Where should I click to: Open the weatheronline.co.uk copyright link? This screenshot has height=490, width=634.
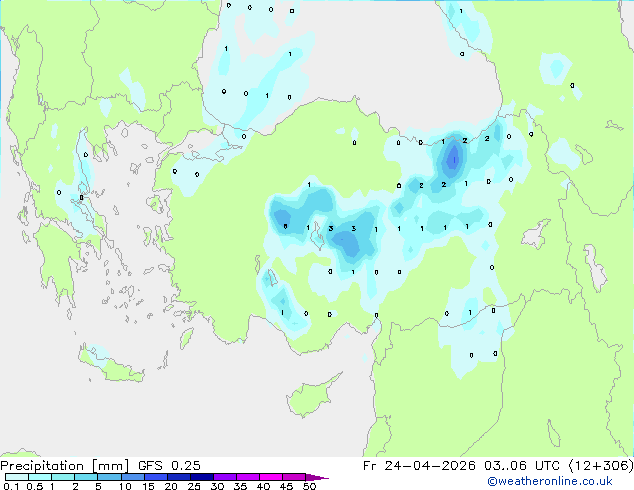549,481
